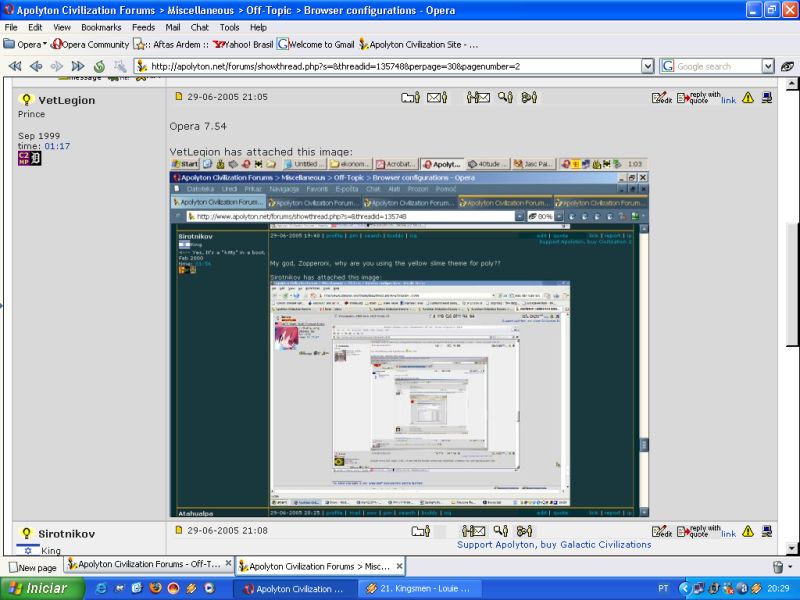Switch to the Apolyton Civilization Forums - Off-Topic tab
Image resolution: width=800 pixels, height=600 pixels.
[x=143, y=564]
